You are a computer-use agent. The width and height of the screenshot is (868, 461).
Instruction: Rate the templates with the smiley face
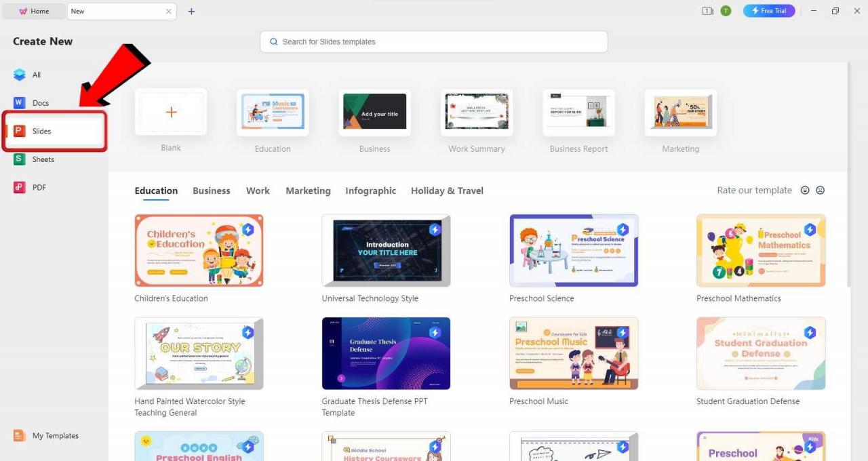tap(805, 191)
